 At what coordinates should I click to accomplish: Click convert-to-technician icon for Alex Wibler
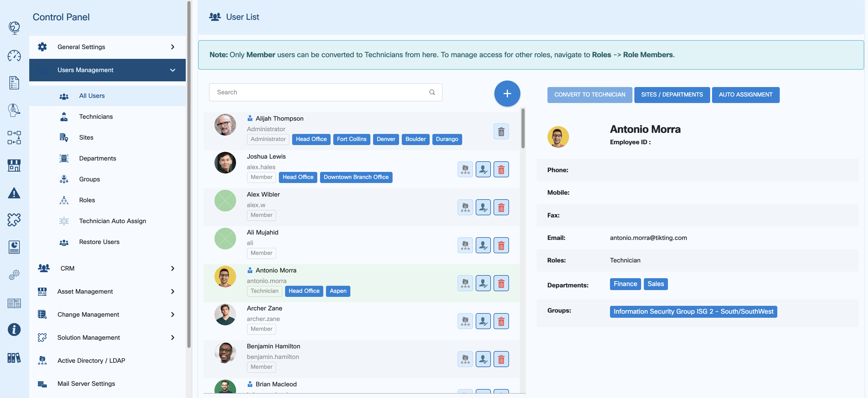[x=483, y=207]
